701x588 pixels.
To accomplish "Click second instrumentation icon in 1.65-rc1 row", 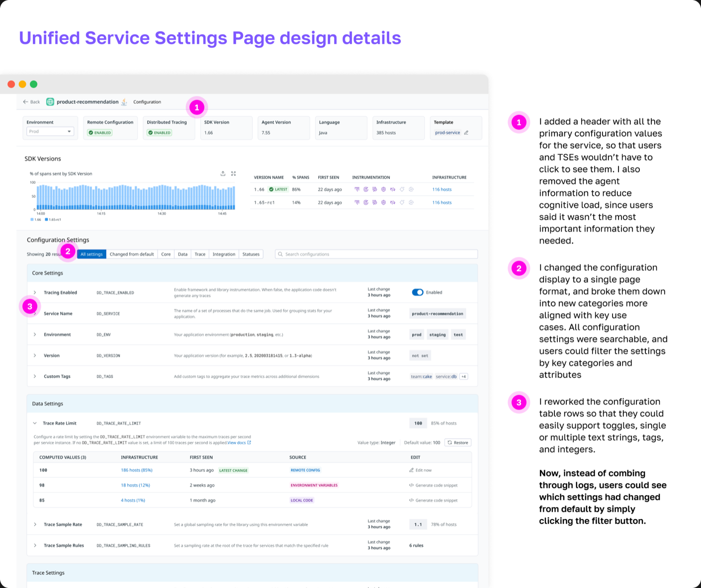I will click(x=366, y=202).
